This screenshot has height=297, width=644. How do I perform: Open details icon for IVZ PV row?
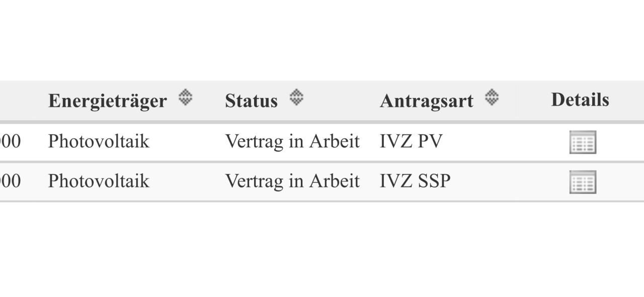[x=583, y=142]
